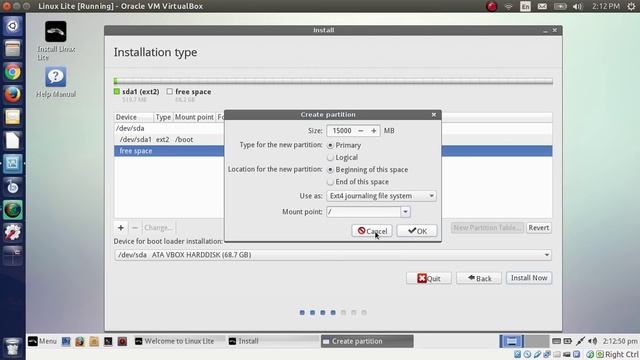The height and width of the screenshot is (360, 640).
Task: Click the Firefox launcher in guest taskbar
Action: (80, 341)
